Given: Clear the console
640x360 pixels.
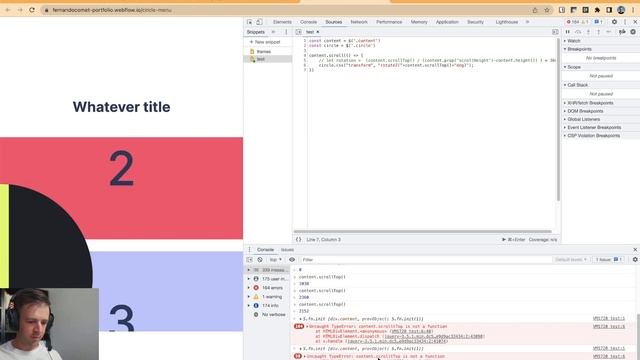Looking at the screenshot, I should [x=260, y=260].
